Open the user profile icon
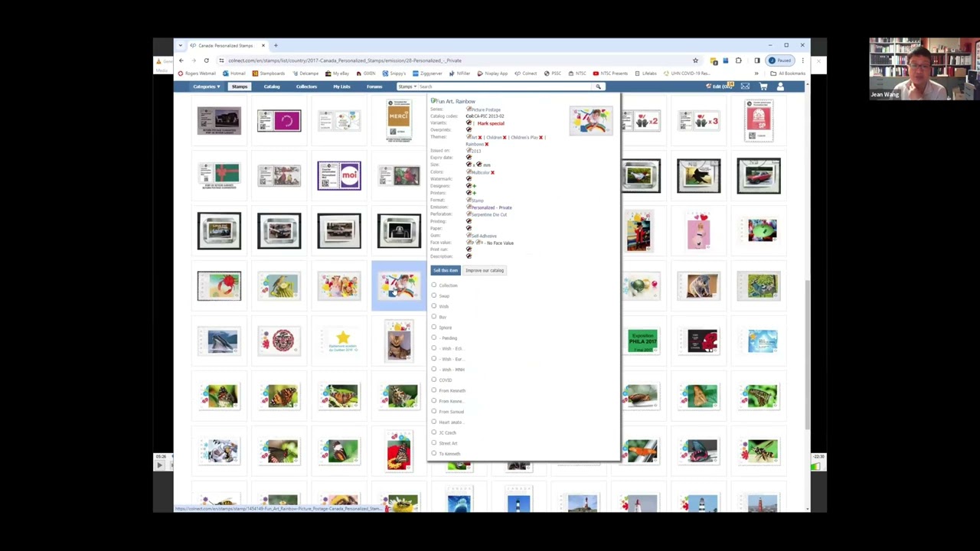 (x=780, y=86)
